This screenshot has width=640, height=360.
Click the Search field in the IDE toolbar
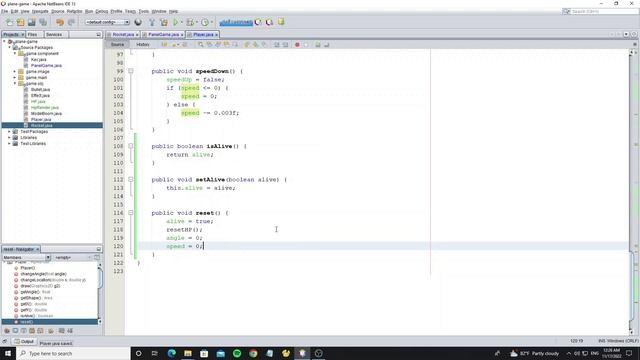pyautogui.click(x=600, y=11)
